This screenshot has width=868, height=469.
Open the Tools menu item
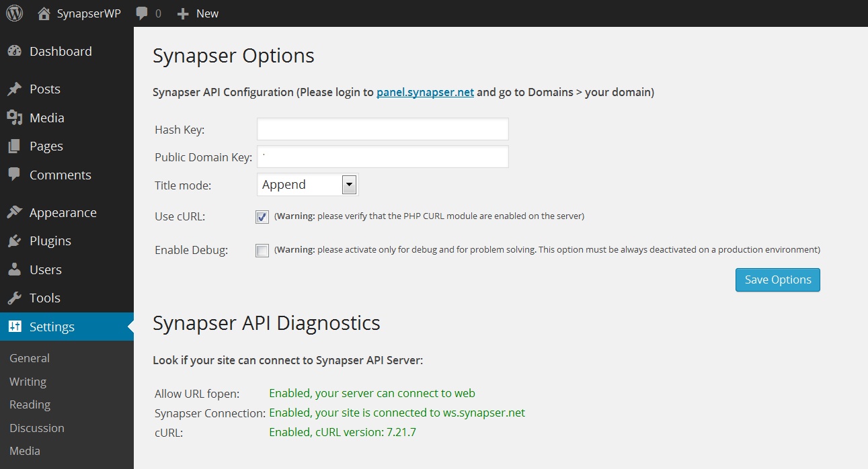pos(45,298)
